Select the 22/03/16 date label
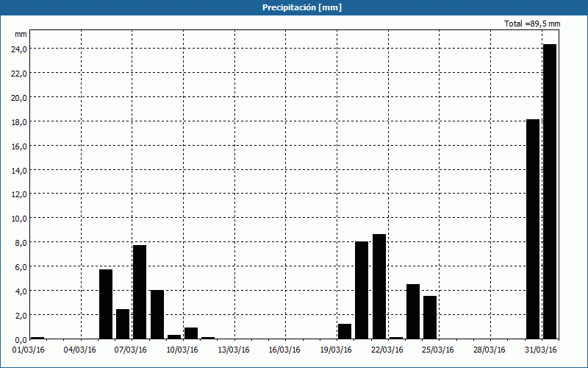This screenshot has height=368, width=588. tap(387, 350)
